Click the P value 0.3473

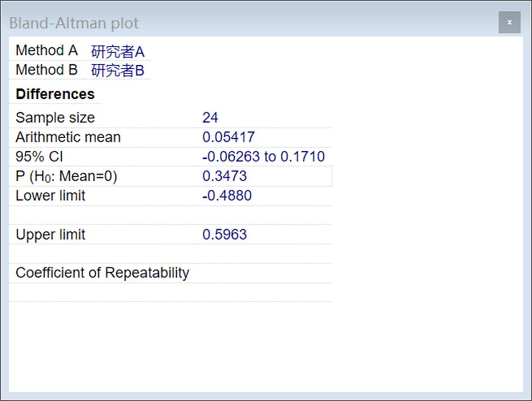coord(224,177)
